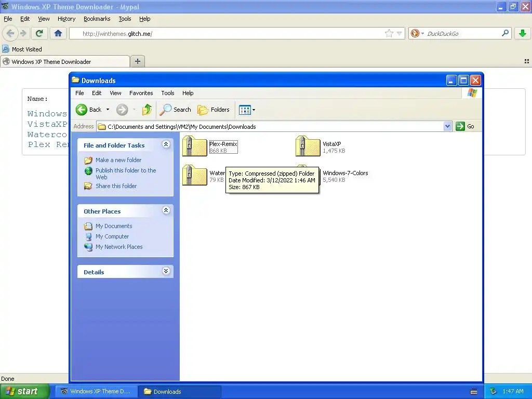This screenshot has height=399, width=532.
Task: Click on-screen keyboard tray icon
Action: tap(474, 392)
